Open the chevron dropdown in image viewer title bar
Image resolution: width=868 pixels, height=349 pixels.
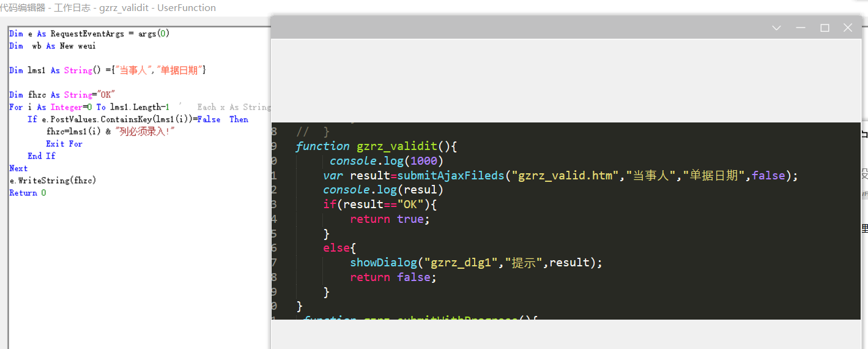(777, 28)
